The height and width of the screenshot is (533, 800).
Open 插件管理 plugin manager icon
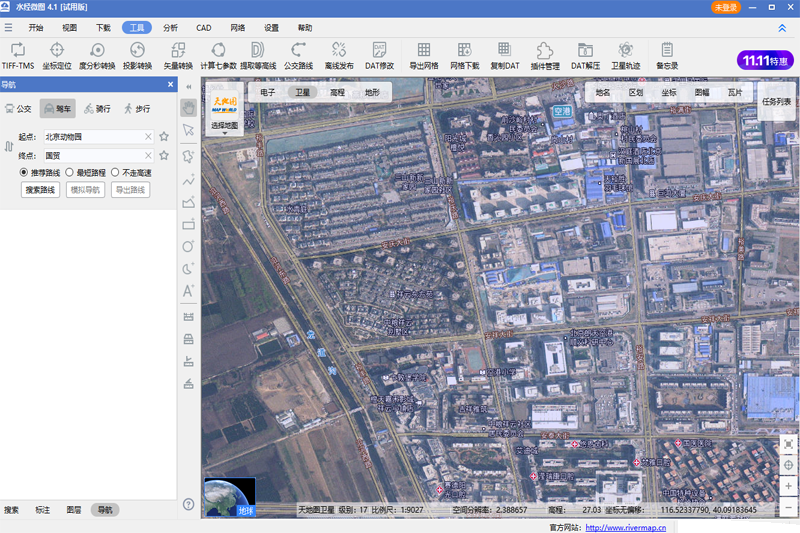[545, 50]
